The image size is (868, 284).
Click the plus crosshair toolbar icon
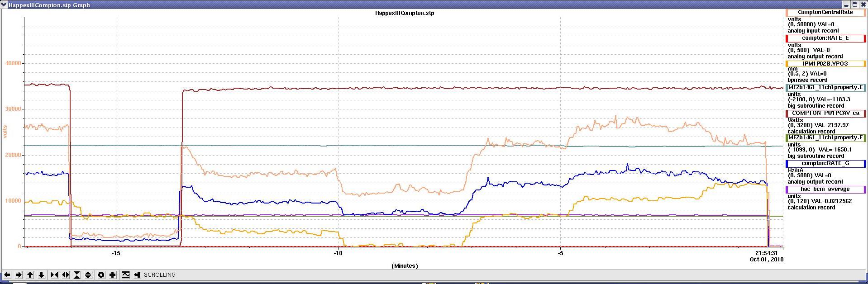(113, 275)
